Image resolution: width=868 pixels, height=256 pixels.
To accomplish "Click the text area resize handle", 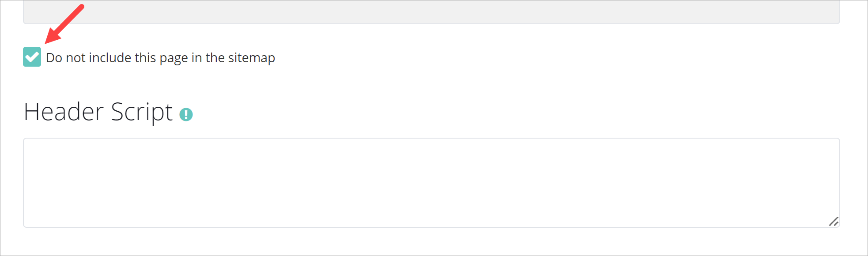I will [833, 222].
